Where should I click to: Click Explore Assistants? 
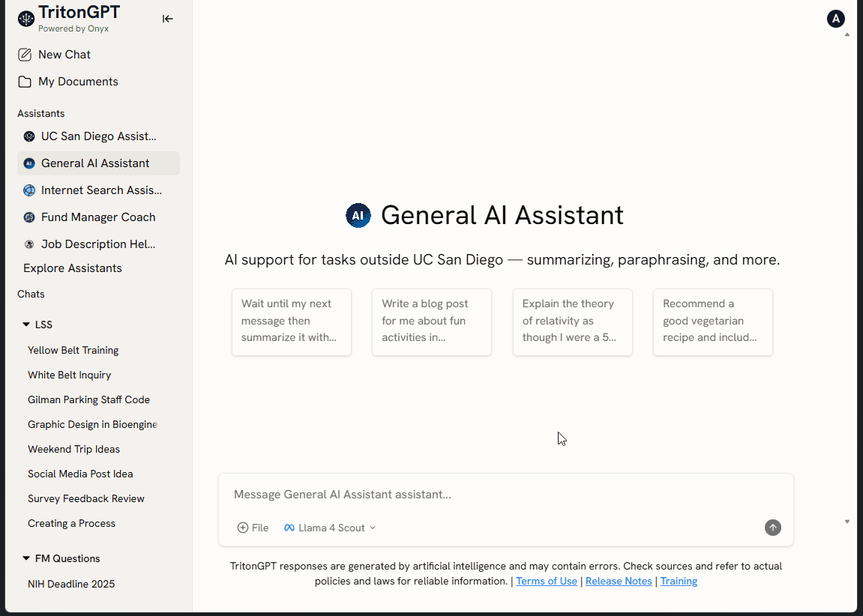pos(73,268)
